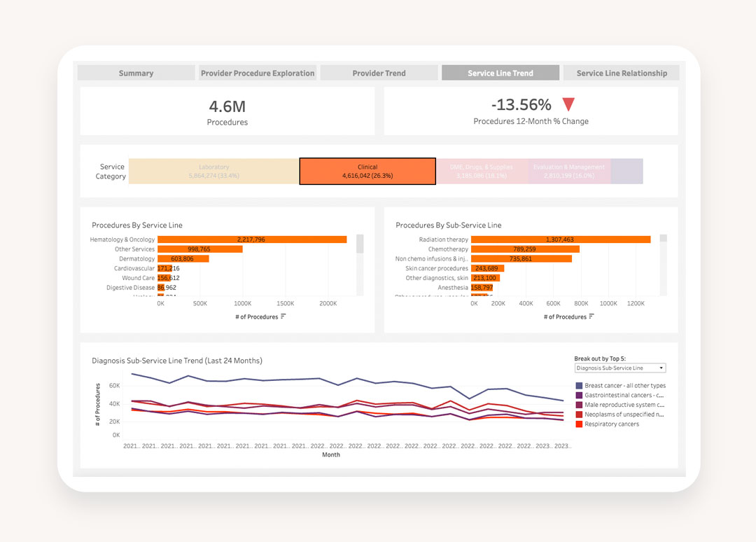Click the Radiation therapy row label

pos(444,239)
